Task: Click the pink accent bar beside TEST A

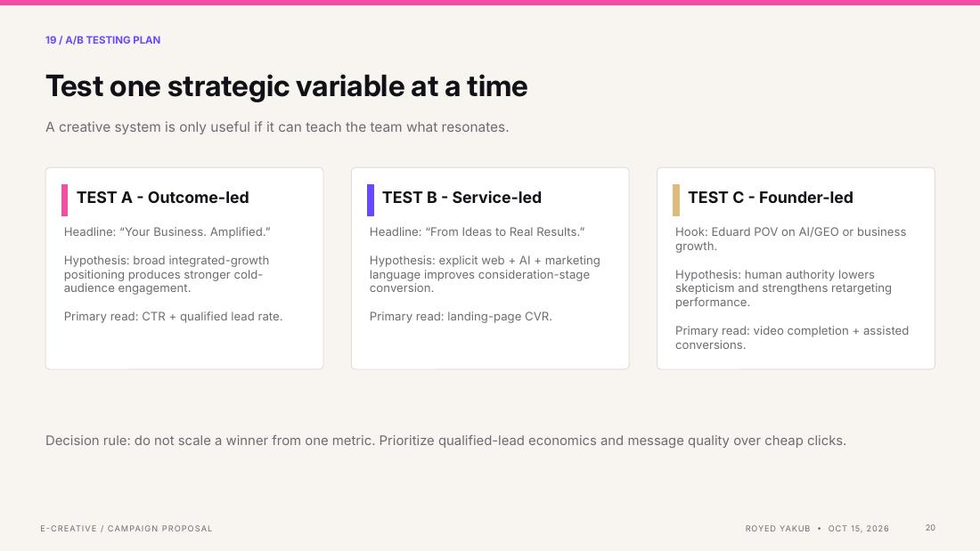Action: click(x=64, y=200)
